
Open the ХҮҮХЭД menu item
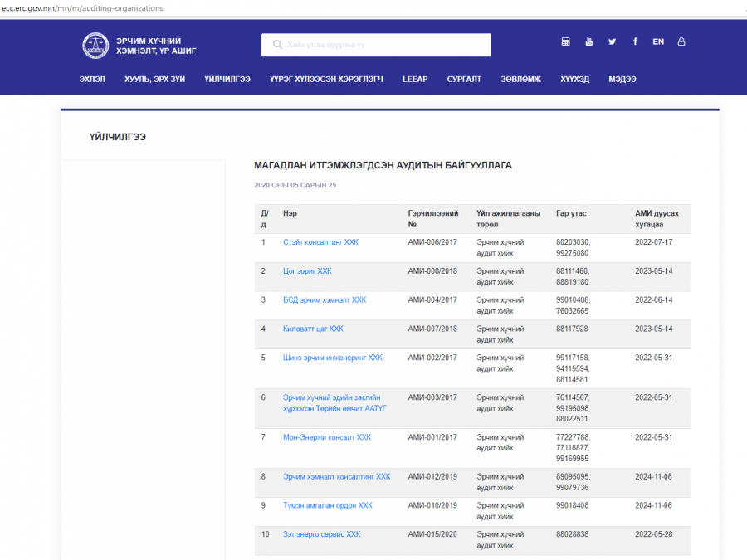(x=574, y=79)
